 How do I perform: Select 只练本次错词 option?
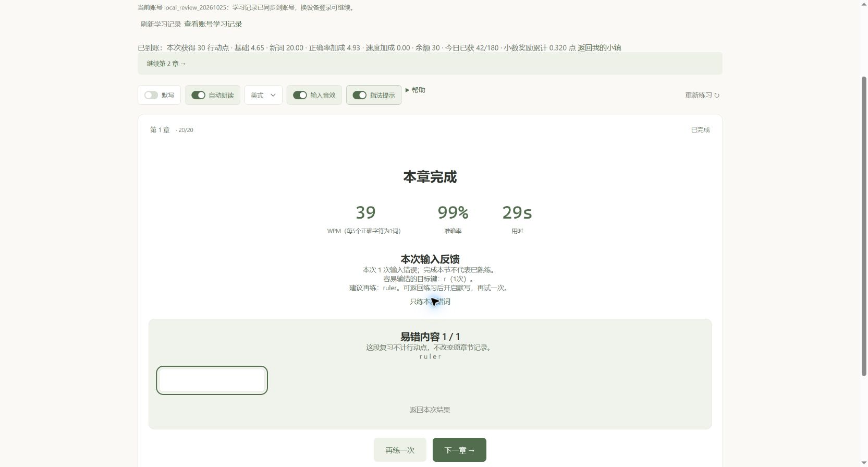(x=430, y=302)
